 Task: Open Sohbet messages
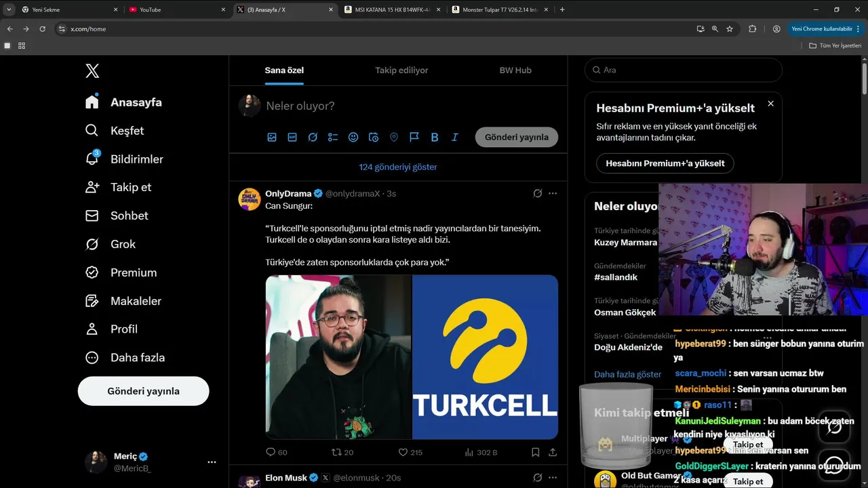117,216
